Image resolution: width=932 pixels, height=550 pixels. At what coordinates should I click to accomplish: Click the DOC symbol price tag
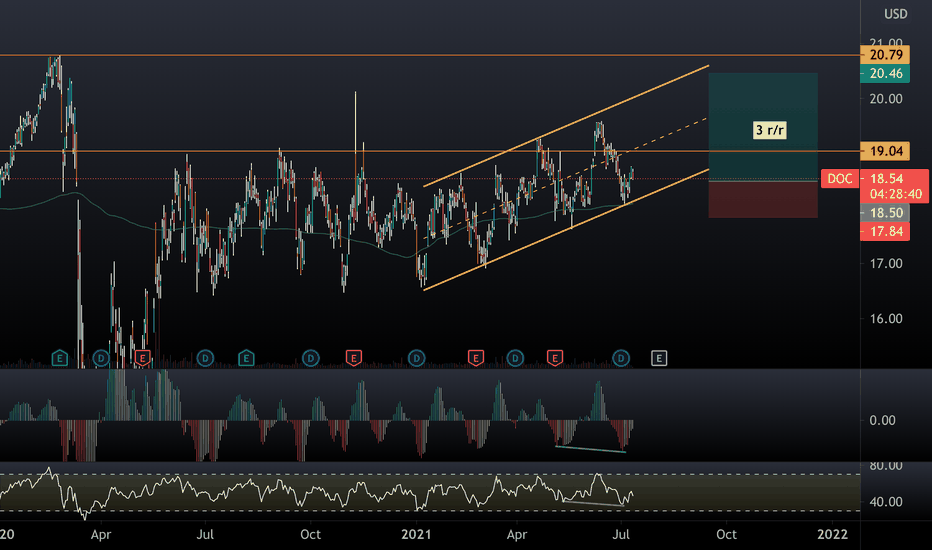point(840,178)
